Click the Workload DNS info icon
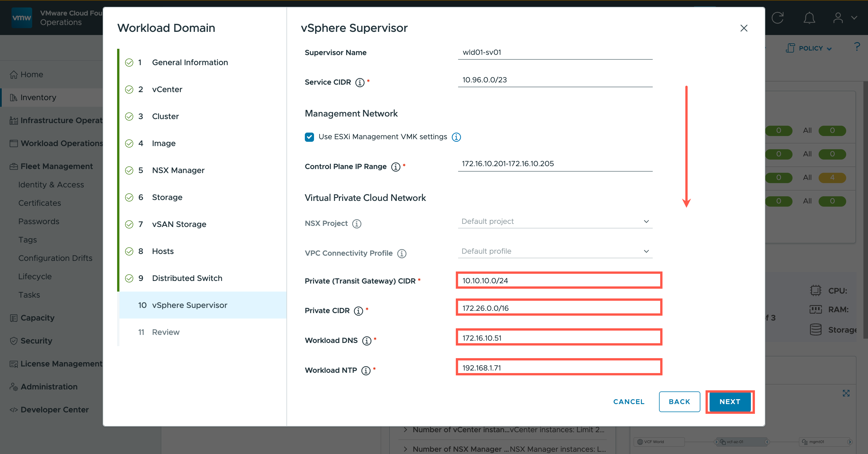This screenshot has width=868, height=454. click(x=367, y=340)
